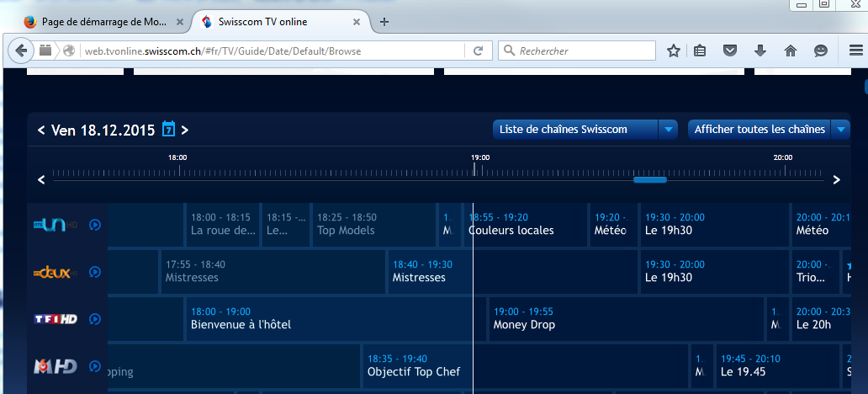This screenshot has height=394, width=868.
Task: Show the site identity globe icon
Action: tap(69, 51)
